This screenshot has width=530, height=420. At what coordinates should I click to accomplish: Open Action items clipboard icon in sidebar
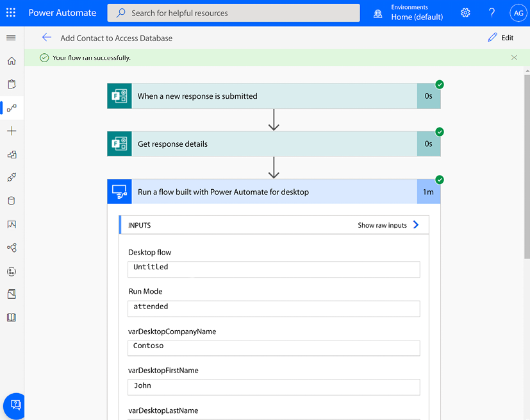12,84
